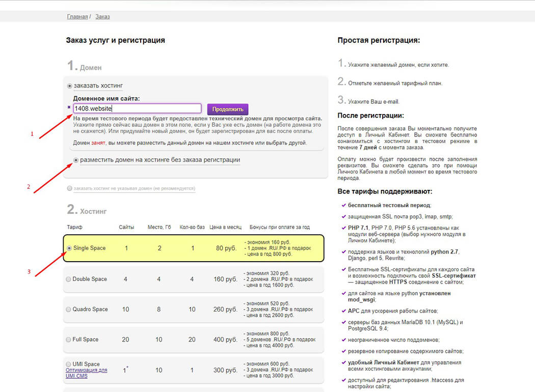The image size is (535, 392).
Task: Select 'разместить домен на хостинге без заказа регистрации' option
Action: [76, 160]
